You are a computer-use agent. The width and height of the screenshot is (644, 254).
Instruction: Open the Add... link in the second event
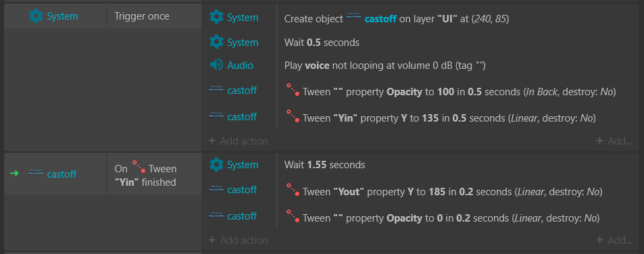coord(614,240)
